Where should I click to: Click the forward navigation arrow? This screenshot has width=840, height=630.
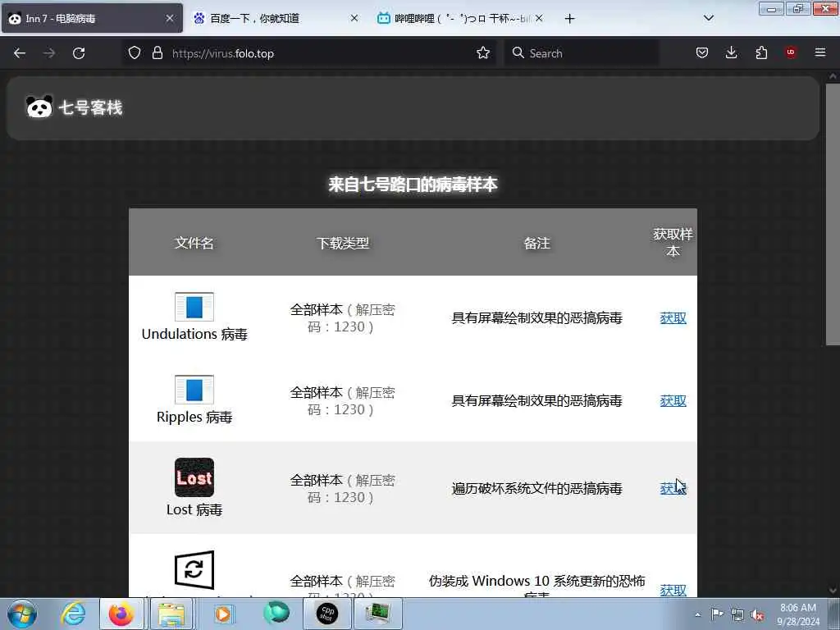tap(49, 53)
